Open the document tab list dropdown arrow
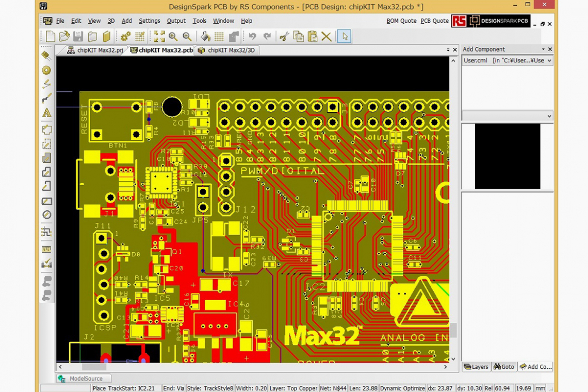 click(448, 50)
